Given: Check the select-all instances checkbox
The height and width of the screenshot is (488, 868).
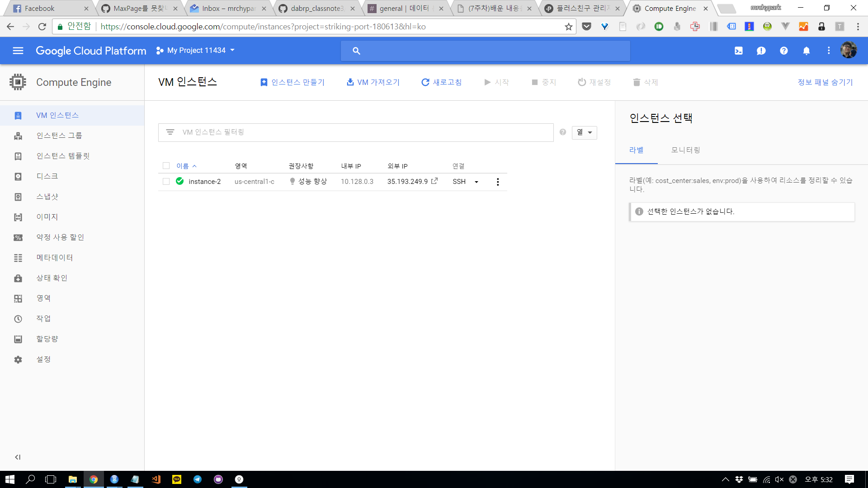Looking at the screenshot, I should (166, 166).
